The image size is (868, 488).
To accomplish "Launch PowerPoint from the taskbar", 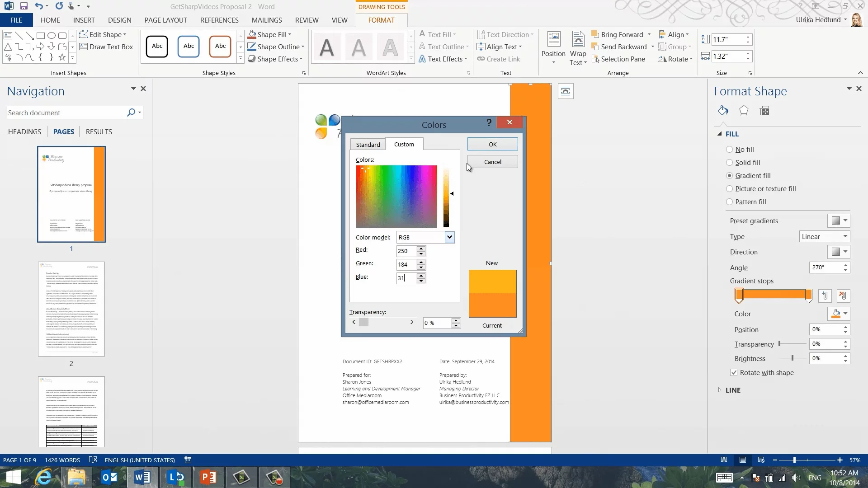I will (208, 477).
